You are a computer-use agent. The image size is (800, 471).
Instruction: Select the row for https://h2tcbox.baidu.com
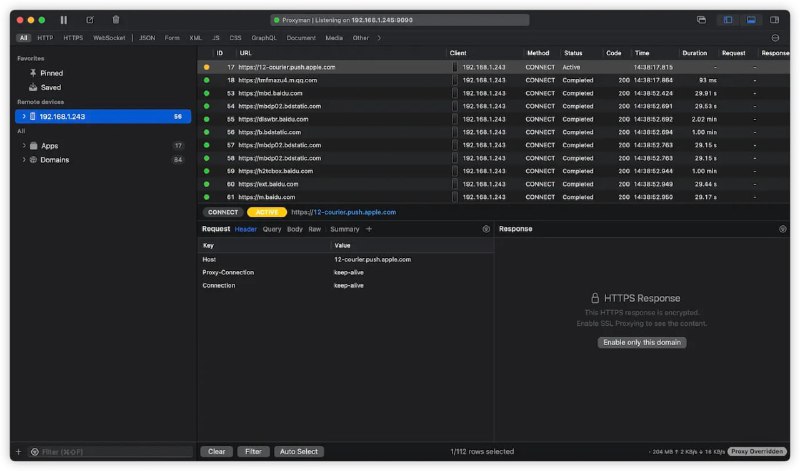tap(493, 171)
